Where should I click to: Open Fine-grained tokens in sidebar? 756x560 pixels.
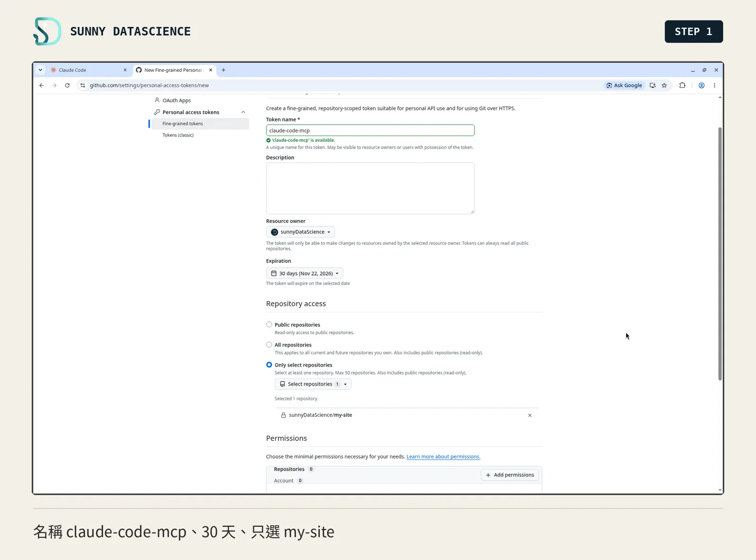pos(200,124)
